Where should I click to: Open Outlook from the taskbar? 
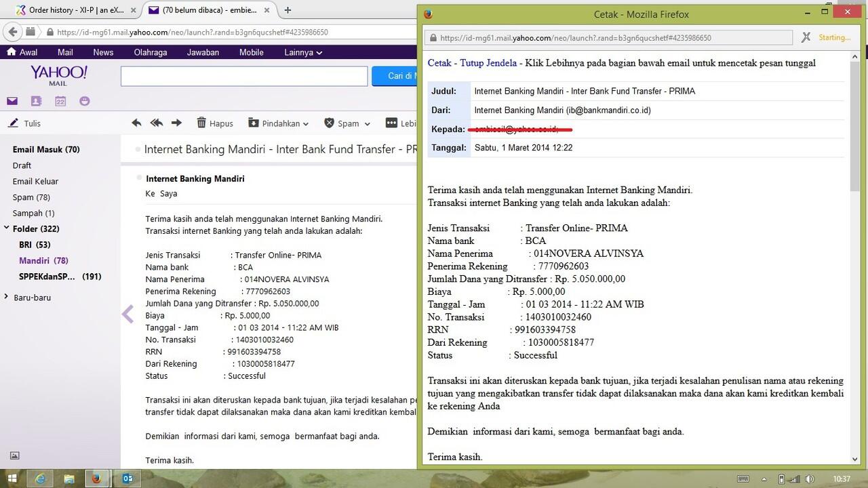127,479
